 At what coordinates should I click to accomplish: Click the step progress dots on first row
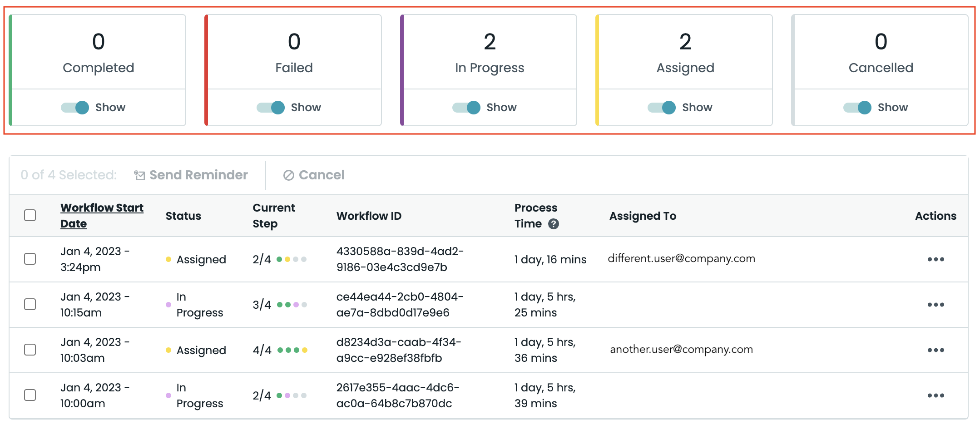pos(292,260)
